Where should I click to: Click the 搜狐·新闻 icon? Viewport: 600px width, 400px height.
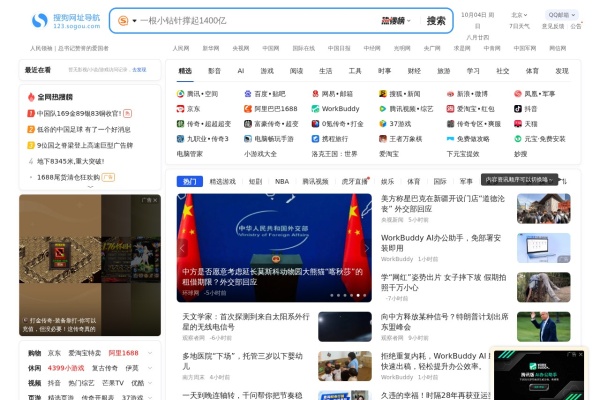(383, 94)
